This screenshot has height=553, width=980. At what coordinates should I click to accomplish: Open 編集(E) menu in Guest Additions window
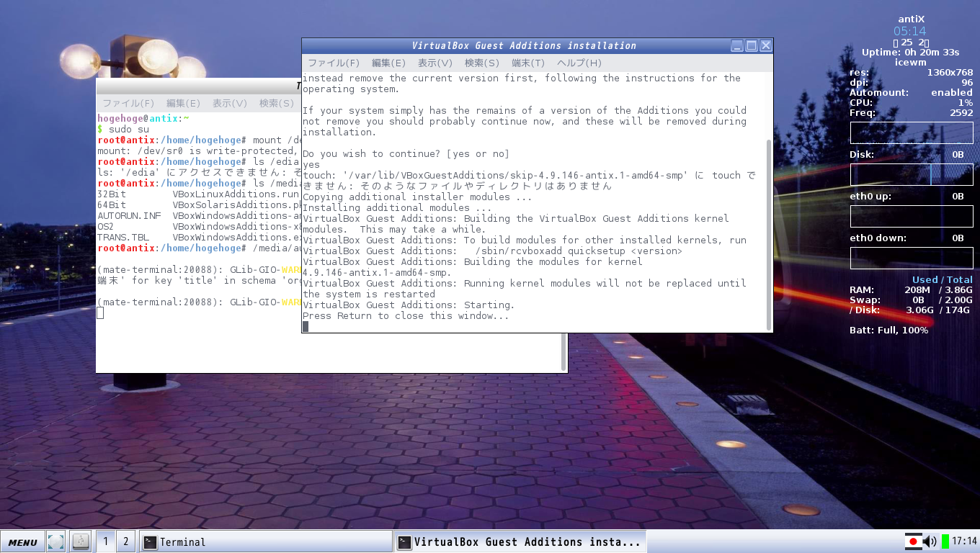[x=390, y=63]
